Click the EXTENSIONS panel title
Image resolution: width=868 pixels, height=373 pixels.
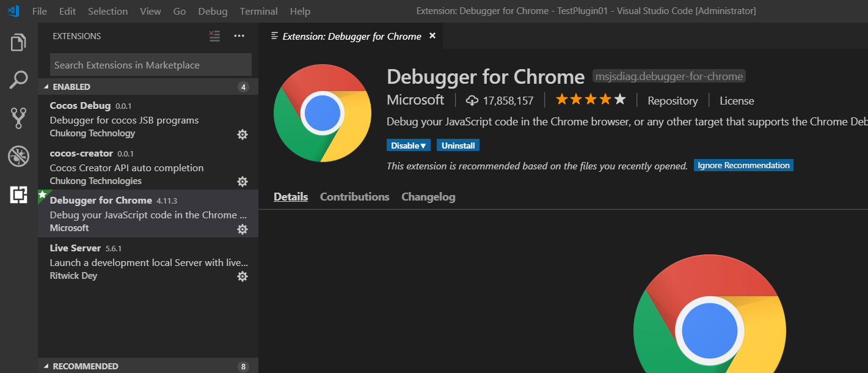point(77,36)
